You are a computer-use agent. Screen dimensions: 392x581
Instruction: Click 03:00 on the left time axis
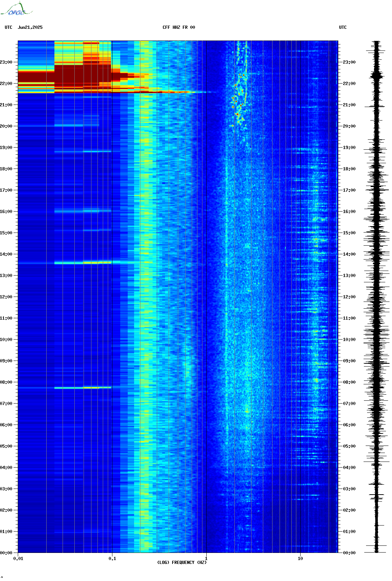6,489
